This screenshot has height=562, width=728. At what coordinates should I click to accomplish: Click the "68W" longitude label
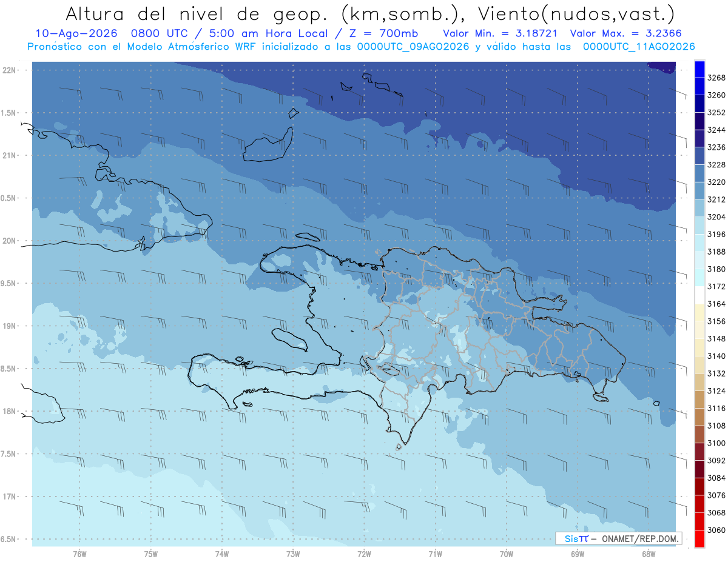pos(649,553)
